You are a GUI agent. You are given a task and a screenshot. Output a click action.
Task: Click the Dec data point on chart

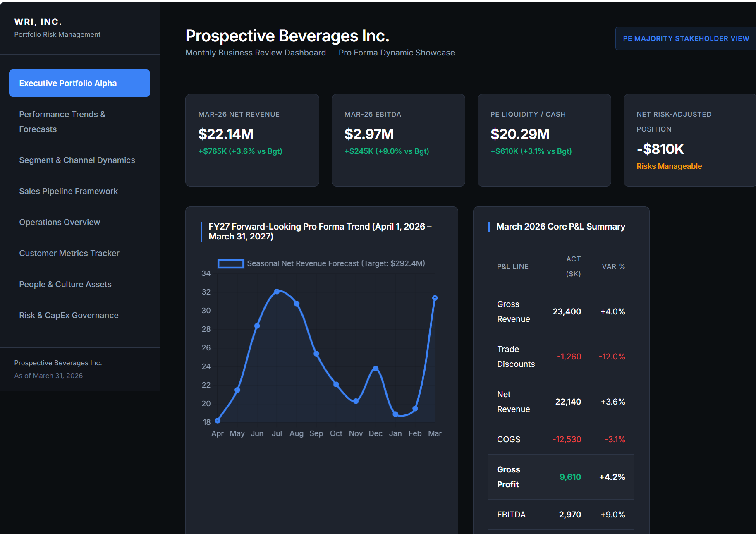(376, 368)
